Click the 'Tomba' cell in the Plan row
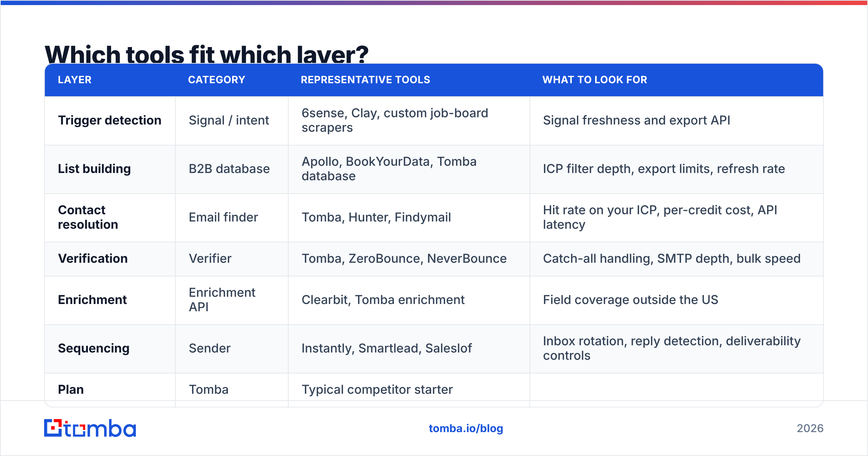The height and width of the screenshot is (456, 868). tap(232, 390)
